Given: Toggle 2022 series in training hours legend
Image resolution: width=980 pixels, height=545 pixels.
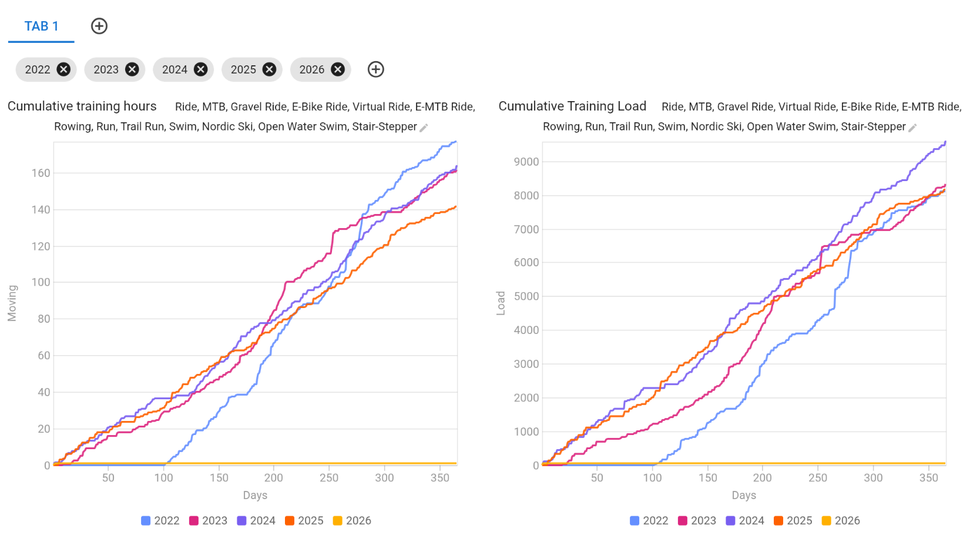Looking at the screenshot, I should pos(160,520).
